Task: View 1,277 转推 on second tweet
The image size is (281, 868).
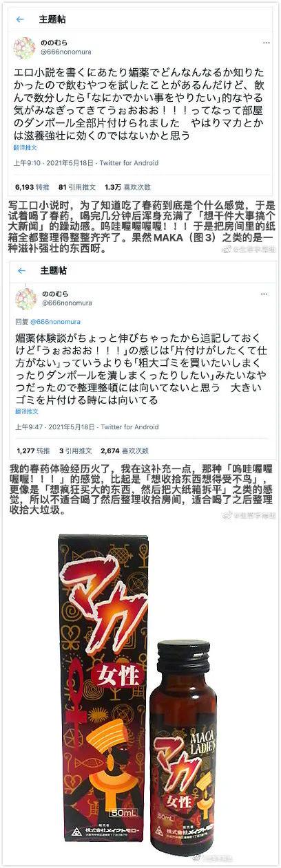Action: (32, 451)
